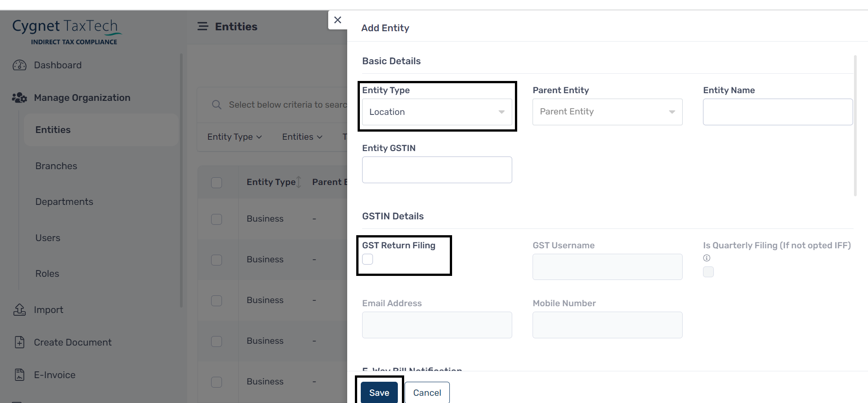Open Branches in the sidebar

57,166
